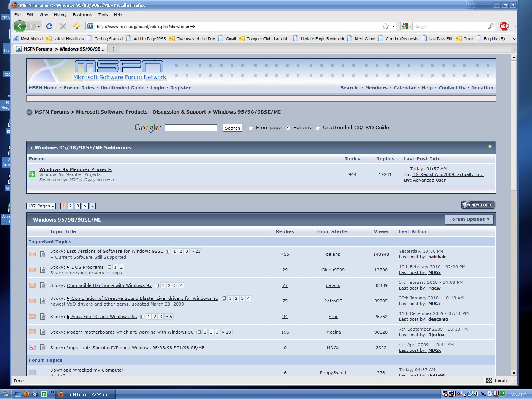The width and height of the screenshot is (532, 399).
Task: Click the vertical scrollbar thumb
Action: pos(514,125)
